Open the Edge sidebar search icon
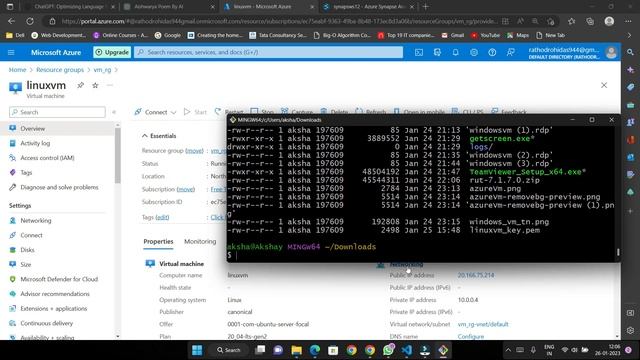This screenshot has height=360, width=640. coord(631,52)
